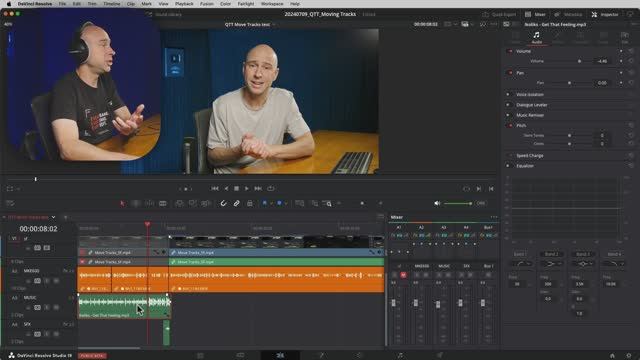The image size is (640, 360).
Task: Adjust the viewer volume level slider
Action: [458, 203]
